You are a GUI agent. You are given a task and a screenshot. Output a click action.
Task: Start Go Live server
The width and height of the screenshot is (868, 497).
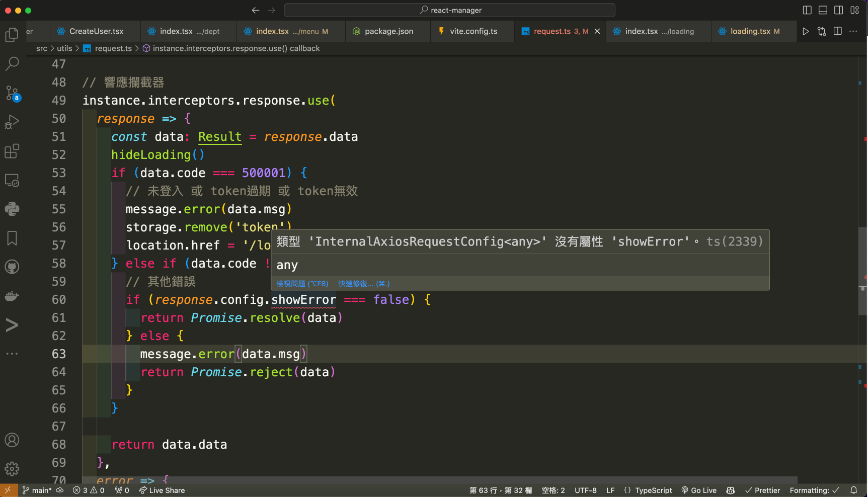699,490
